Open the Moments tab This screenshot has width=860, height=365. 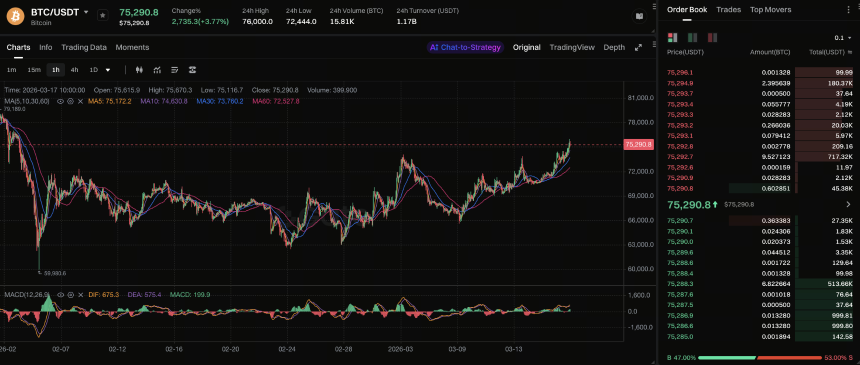pos(132,47)
